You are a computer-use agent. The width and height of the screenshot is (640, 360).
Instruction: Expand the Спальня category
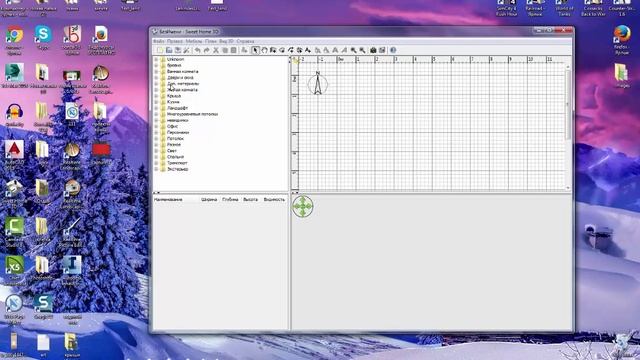(x=156, y=157)
